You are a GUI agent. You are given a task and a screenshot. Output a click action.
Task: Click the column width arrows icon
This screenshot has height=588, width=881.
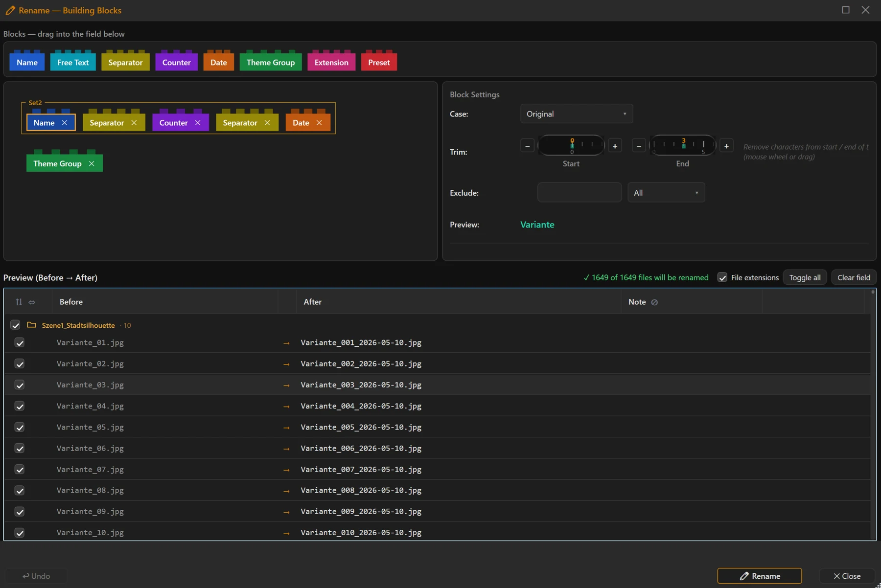coord(32,302)
